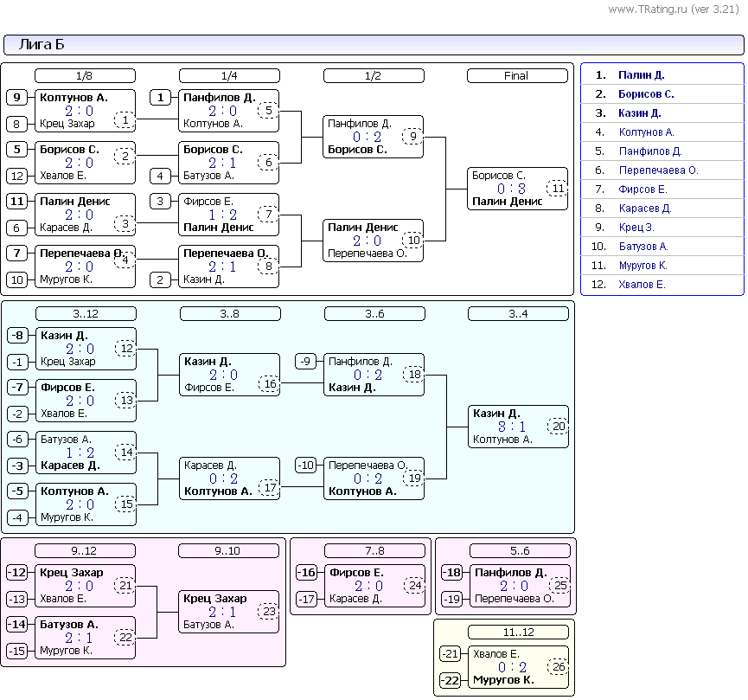This screenshot has width=748, height=700.
Task: Click the 0 : 3 score in the Final match
Action: [x=511, y=189]
